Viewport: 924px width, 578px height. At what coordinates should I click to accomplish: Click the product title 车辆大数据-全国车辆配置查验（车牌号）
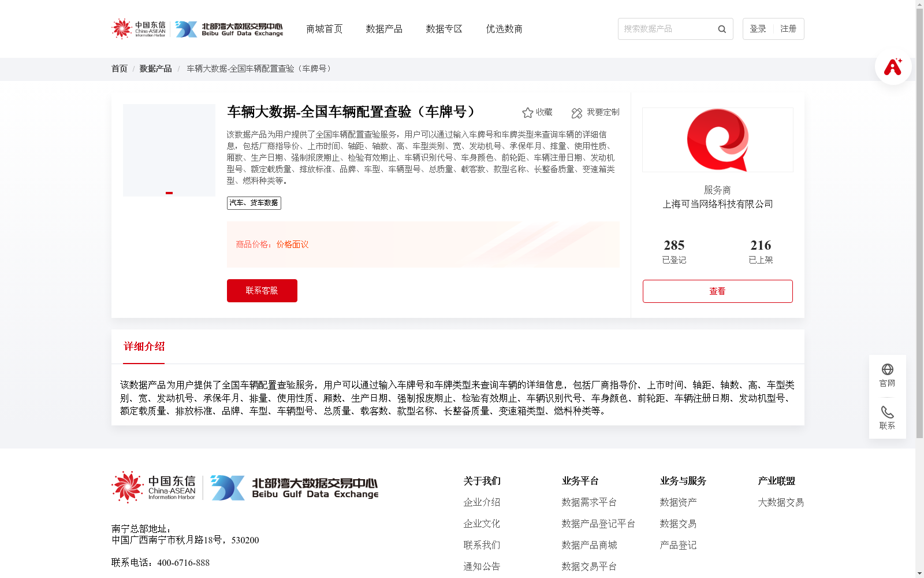[x=352, y=112]
